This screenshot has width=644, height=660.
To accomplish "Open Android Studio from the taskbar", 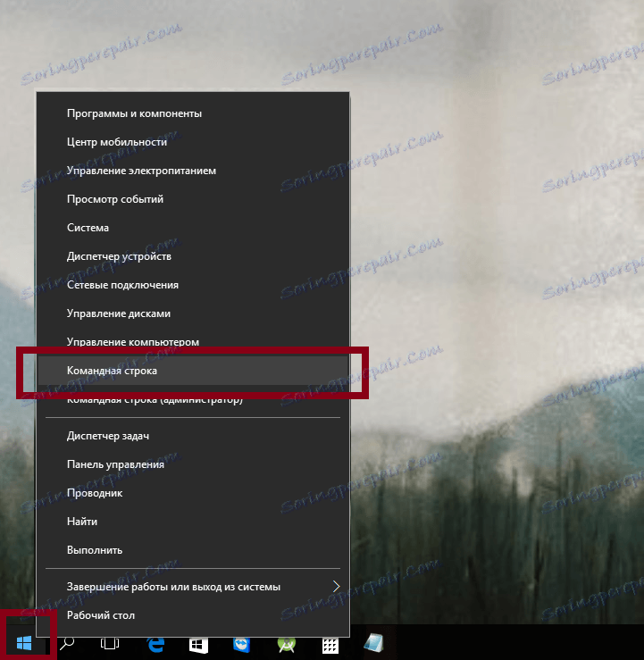I will 286,644.
